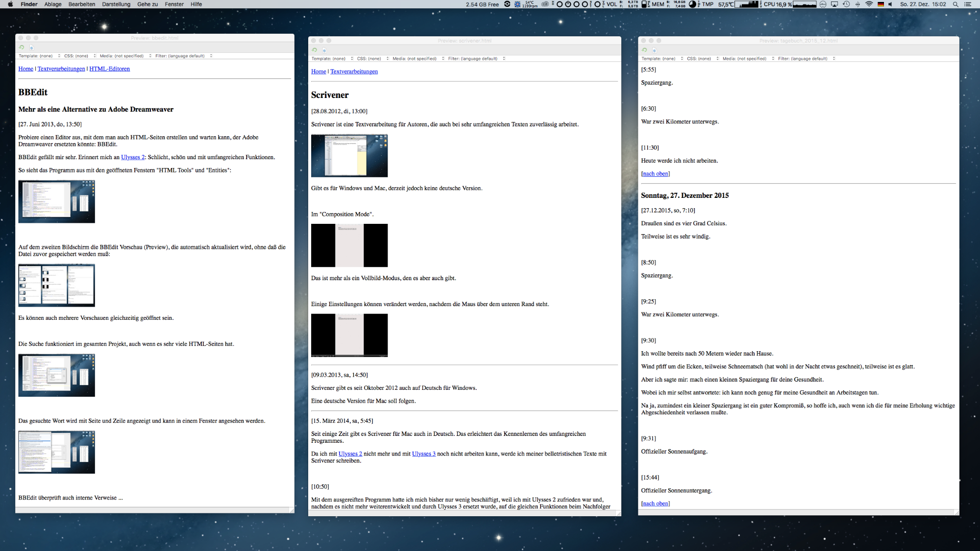The image size is (980, 551).
Task: Click Ulysses 2 link in Scrivener article
Action: click(350, 454)
